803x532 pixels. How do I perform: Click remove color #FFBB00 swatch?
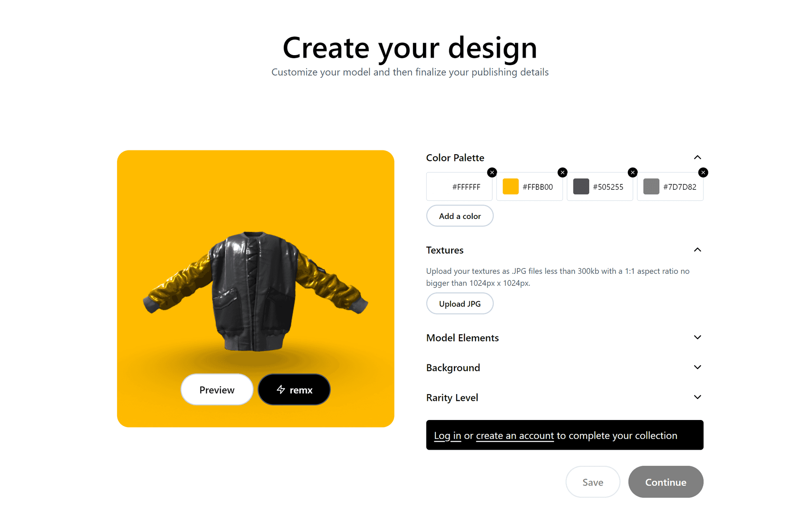(563, 172)
